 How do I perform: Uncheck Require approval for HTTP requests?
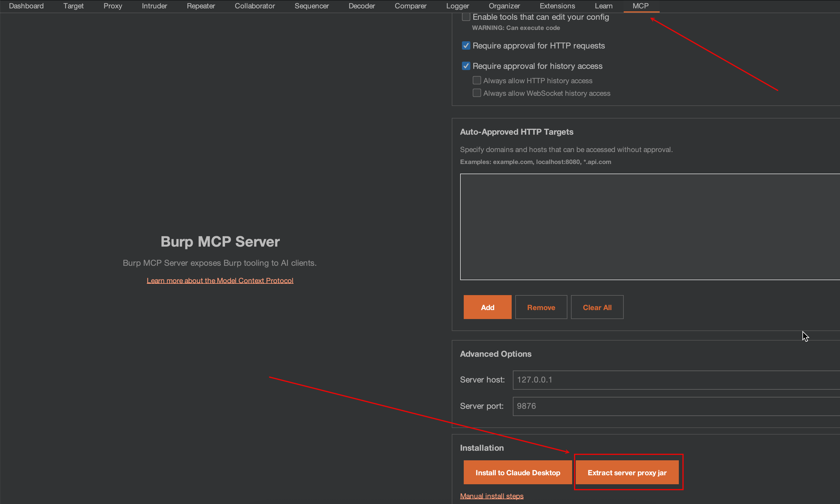pos(466,45)
